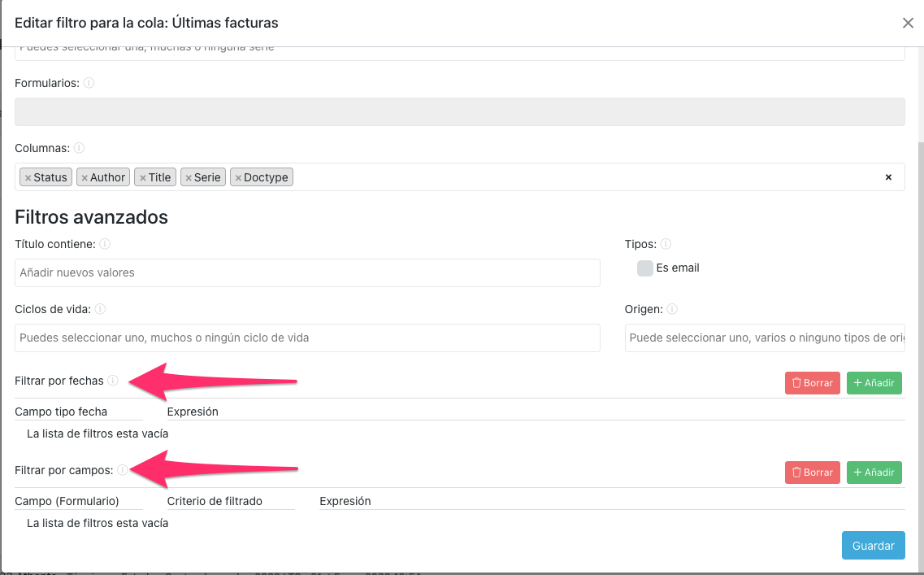Clear all selected columns
The image size is (924, 575).
pyautogui.click(x=888, y=177)
